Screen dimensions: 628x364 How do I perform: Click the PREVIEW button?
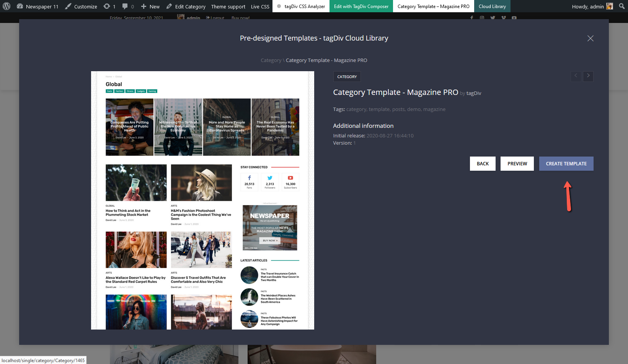(517, 163)
